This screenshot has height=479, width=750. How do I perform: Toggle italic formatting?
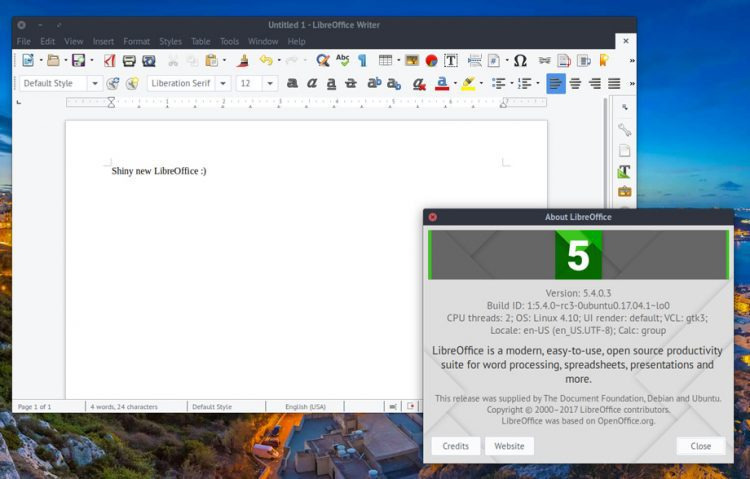(312, 83)
